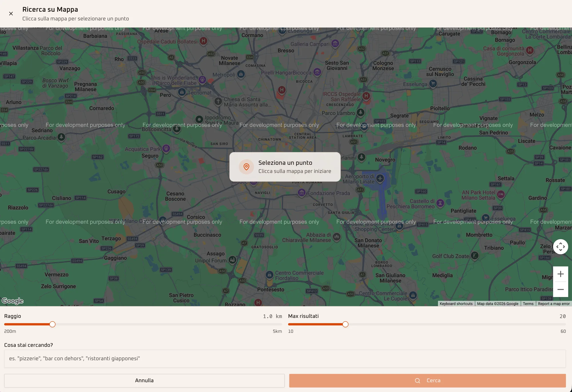Select the Acquatica Park marker icon
This screenshot has height=392, width=572.
coord(166,148)
